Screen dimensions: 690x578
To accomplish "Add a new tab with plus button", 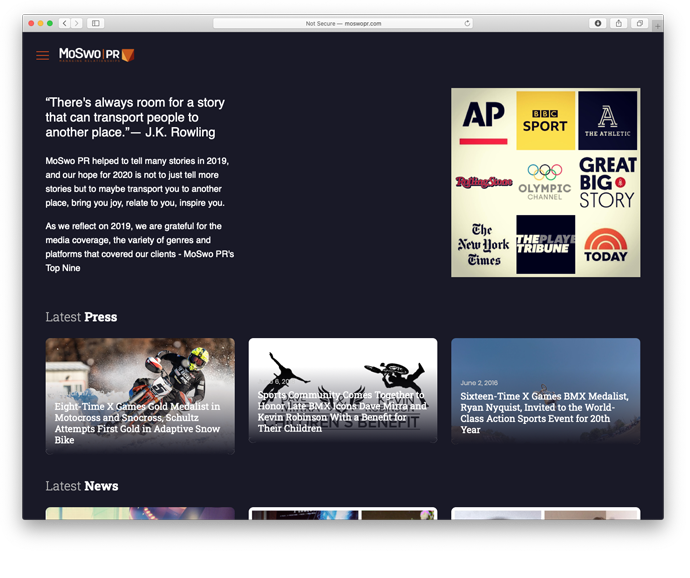I will click(657, 26).
